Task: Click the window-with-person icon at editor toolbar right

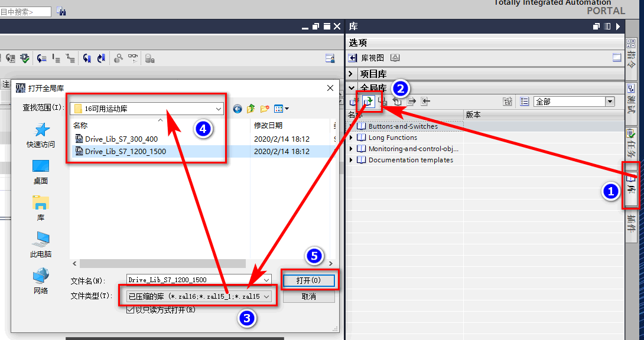Action: click(x=330, y=58)
